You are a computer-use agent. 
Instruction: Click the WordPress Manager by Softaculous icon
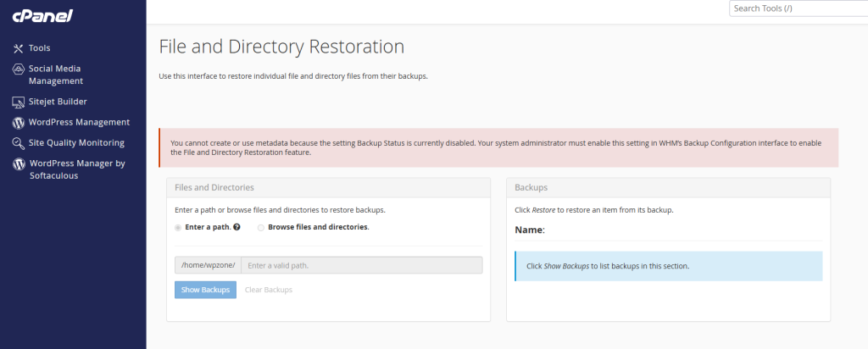tap(19, 163)
